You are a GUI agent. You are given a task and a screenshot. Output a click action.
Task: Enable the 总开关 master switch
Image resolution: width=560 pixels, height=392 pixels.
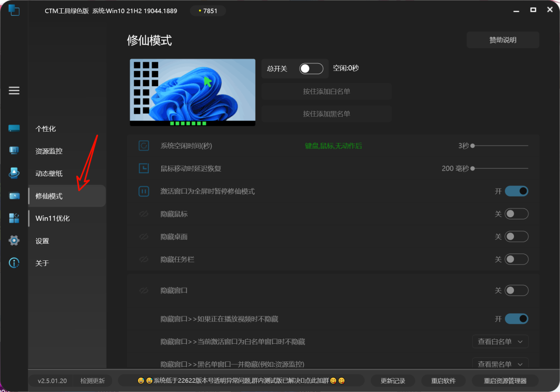pyautogui.click(x=310, y=68)
